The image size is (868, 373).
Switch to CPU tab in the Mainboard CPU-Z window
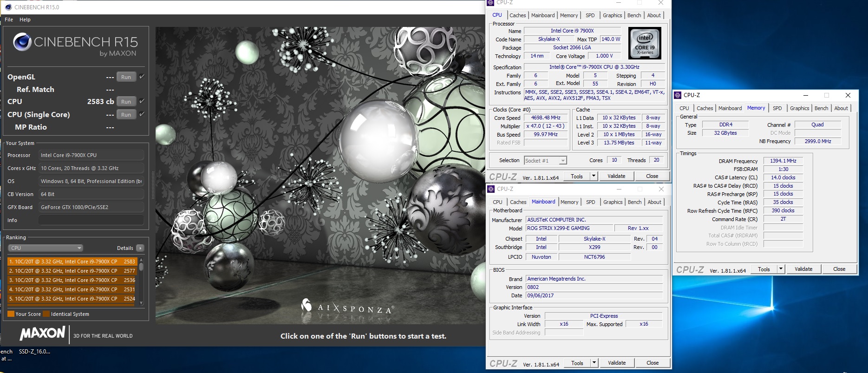(x=497, y=202)
